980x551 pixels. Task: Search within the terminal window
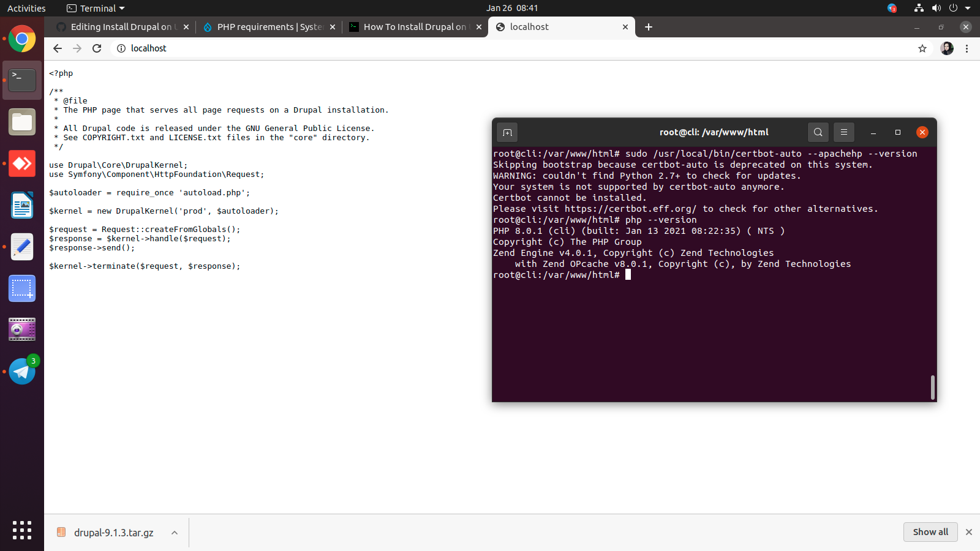pos(818,132)
